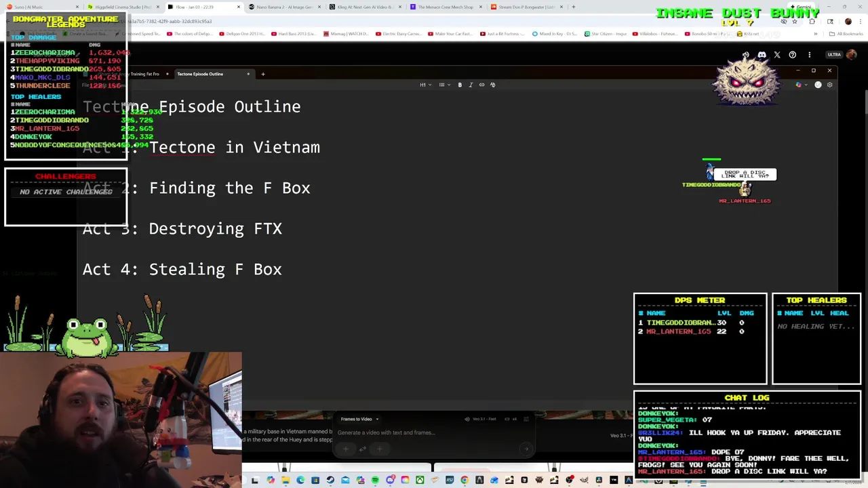Open File Explorer from the taskbar
868x488 pixels.
pyautogui.click(x=285, y=481)
